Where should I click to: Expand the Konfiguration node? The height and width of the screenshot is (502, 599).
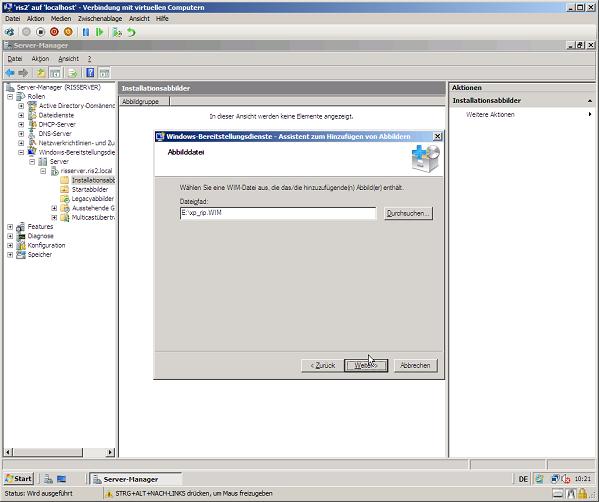coord(10,245)
